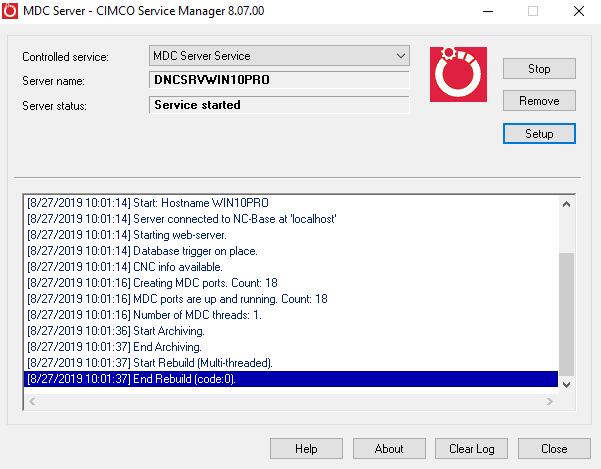Image resolution: width=601 pixels, height=469 pixels.
Task: Select log line 'Number of MDC threads: 1.'
Action: 291,315
